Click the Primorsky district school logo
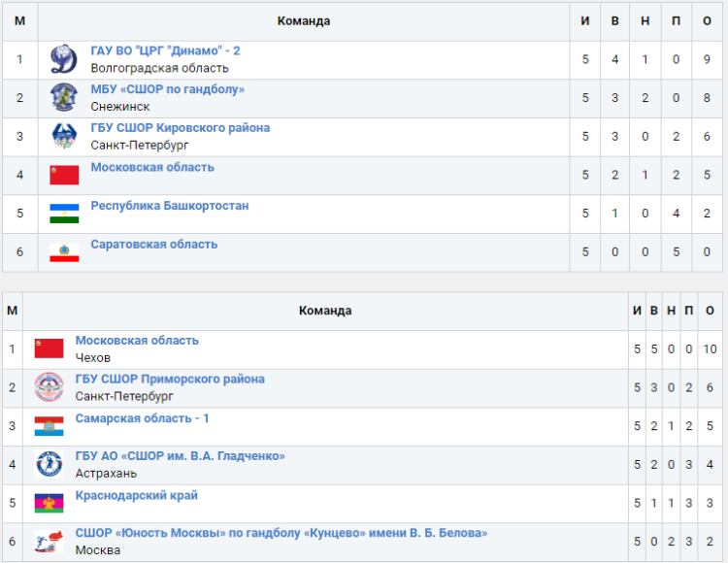728x563 pixels. (49, 387)
